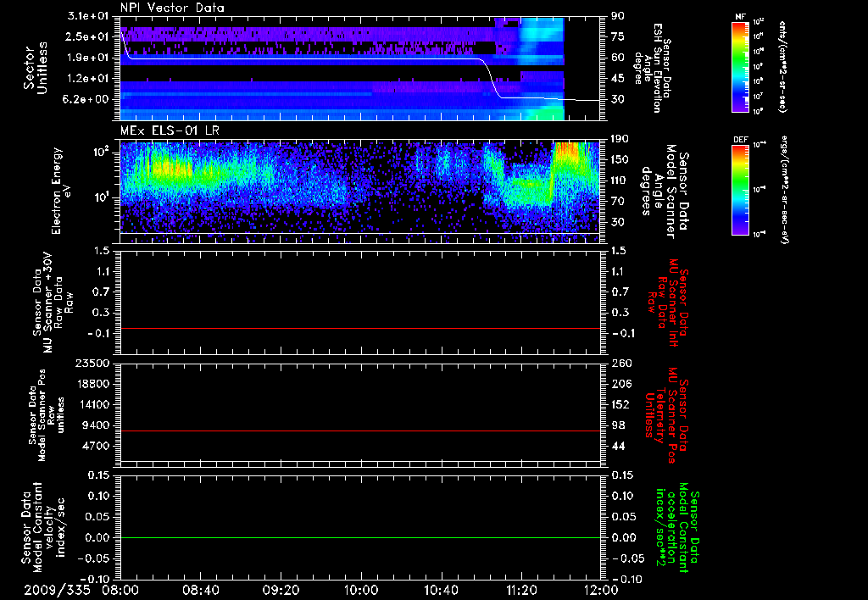The height and width of the screenshot is (600, 868).
Task: Click the '10:00' time tick label
Action: pos(361,590)
